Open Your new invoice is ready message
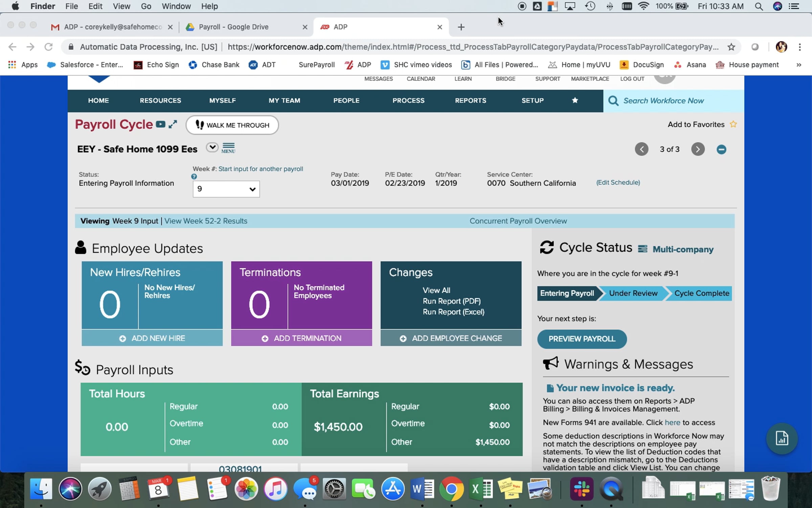 pos(615,388)
